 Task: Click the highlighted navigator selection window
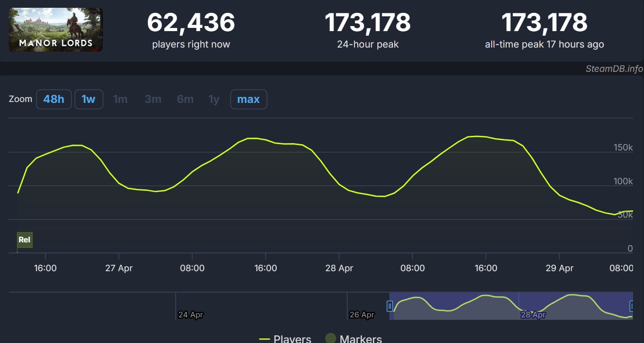(511, 306)
